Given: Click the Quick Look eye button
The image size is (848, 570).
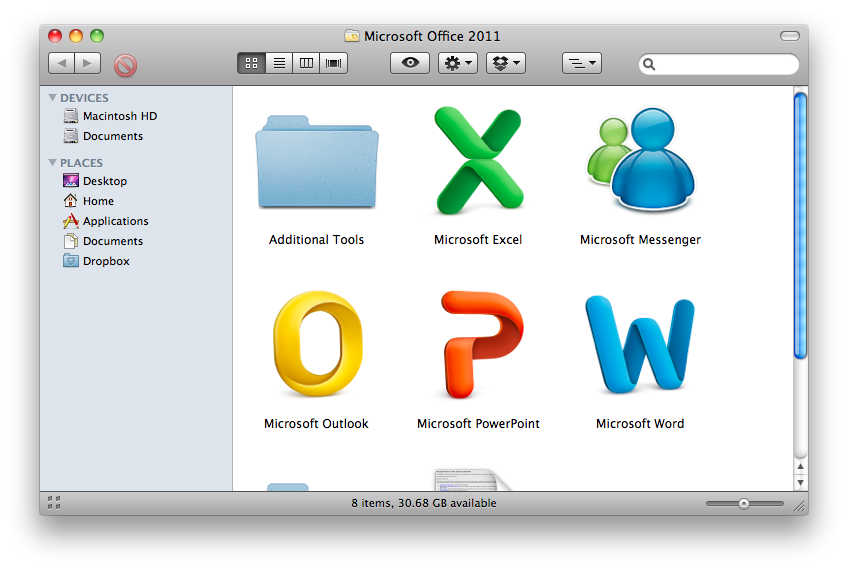Looking at the screenshot, I should [x=410, y=63].
